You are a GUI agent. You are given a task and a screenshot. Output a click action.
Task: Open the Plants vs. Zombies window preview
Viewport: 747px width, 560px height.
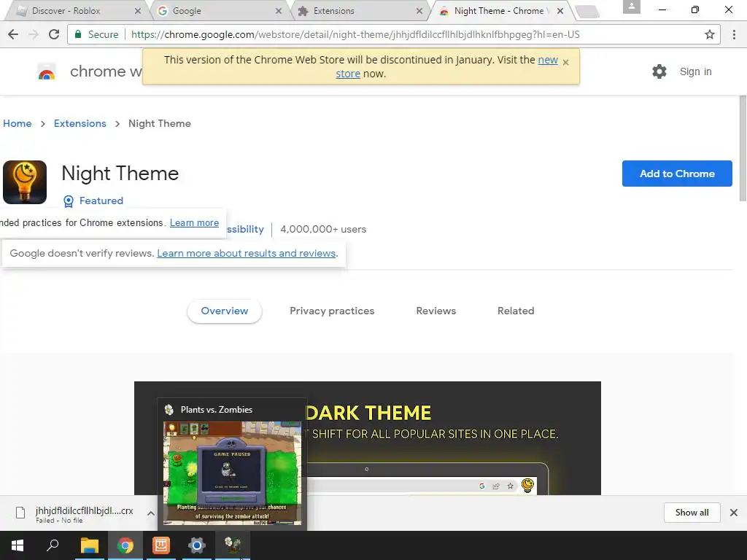[233, 464]
